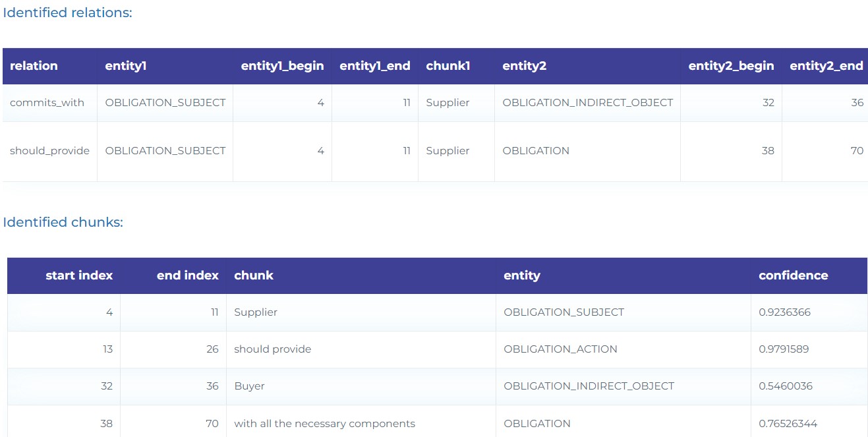Click end index 36 in the Buyer row
The width and height of the screenshot is (868, 437).
pos(212,386)
